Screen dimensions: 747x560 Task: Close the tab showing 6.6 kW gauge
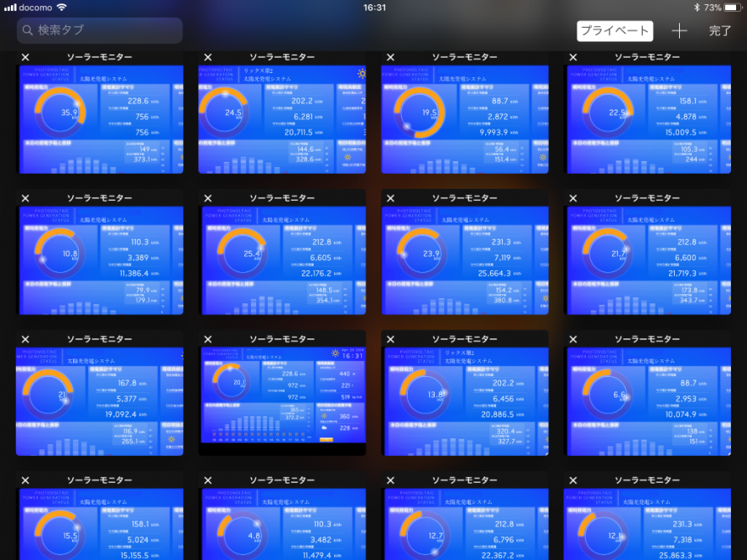573,339
